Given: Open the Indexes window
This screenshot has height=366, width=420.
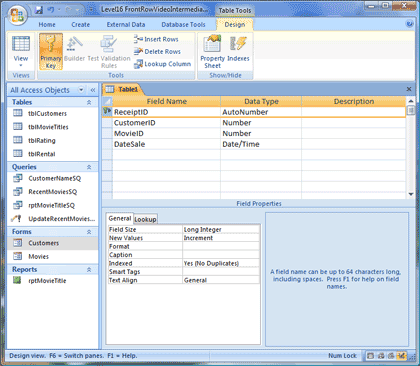Looking at the screenshot, I should [238, 49].
